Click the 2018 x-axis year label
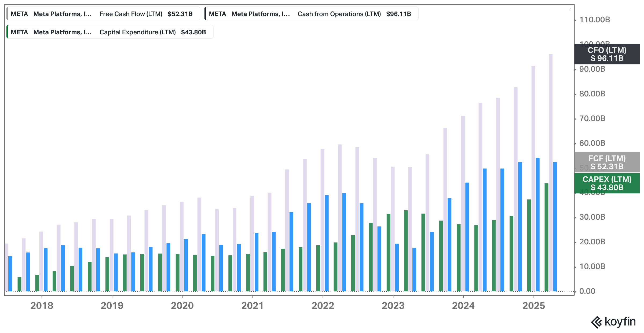Screen dimensions: 644x333 [x=42, y=306]
